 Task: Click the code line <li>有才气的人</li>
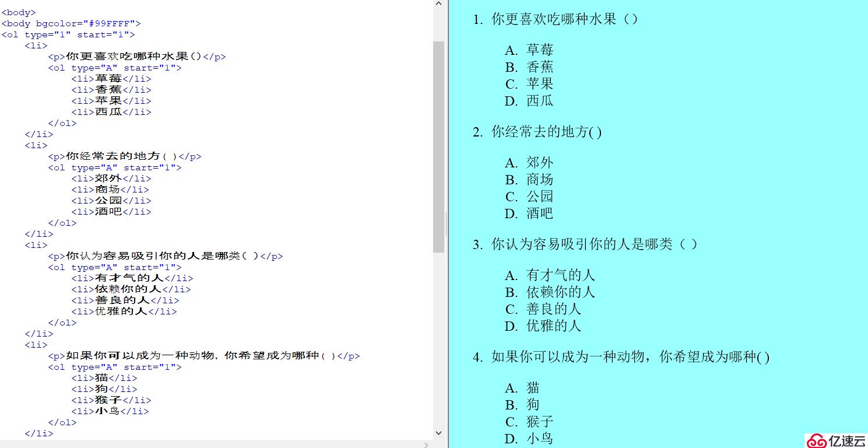click(132, 278)
